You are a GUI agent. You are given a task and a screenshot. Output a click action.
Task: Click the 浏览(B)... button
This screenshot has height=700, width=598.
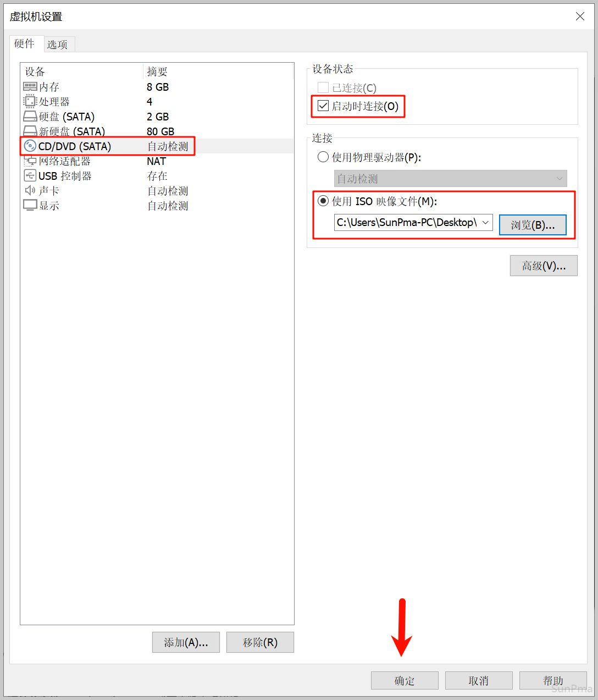[x=533, y=225]
